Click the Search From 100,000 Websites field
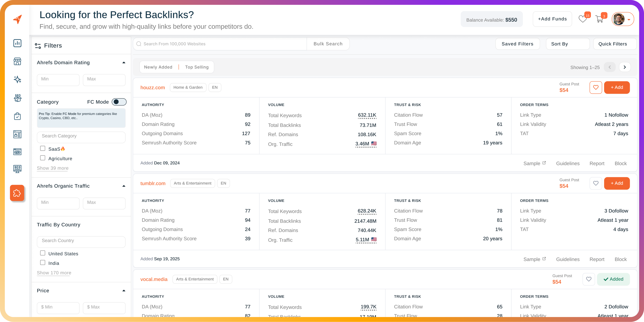 tap(220, 44)
